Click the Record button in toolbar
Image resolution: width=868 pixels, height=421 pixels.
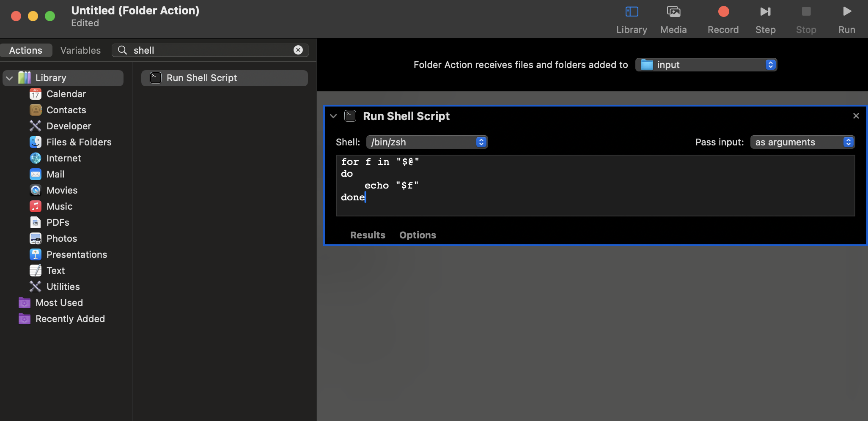pyautogui.click(x=723, y=19)
